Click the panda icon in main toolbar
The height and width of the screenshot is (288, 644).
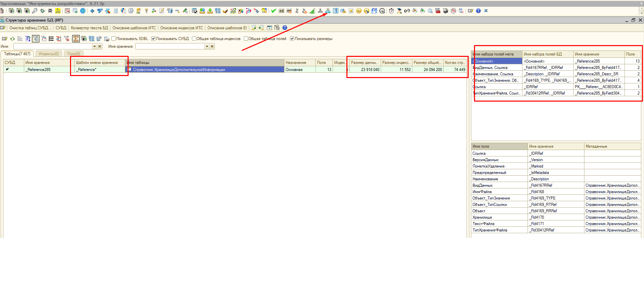pos(446,11)
